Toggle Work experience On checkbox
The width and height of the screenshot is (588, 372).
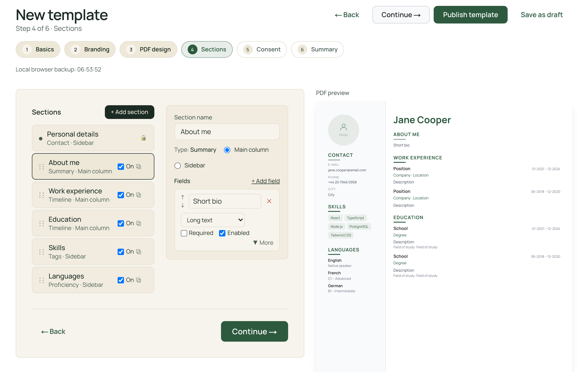tap(121, 195)
